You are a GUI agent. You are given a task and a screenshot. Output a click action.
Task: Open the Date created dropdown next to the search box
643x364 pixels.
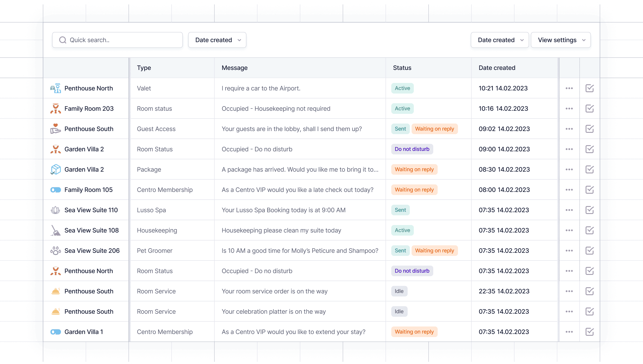pos(217,40)
